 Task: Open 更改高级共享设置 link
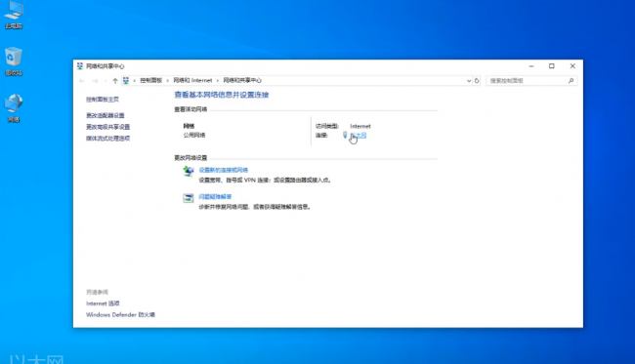click(107, 127)
